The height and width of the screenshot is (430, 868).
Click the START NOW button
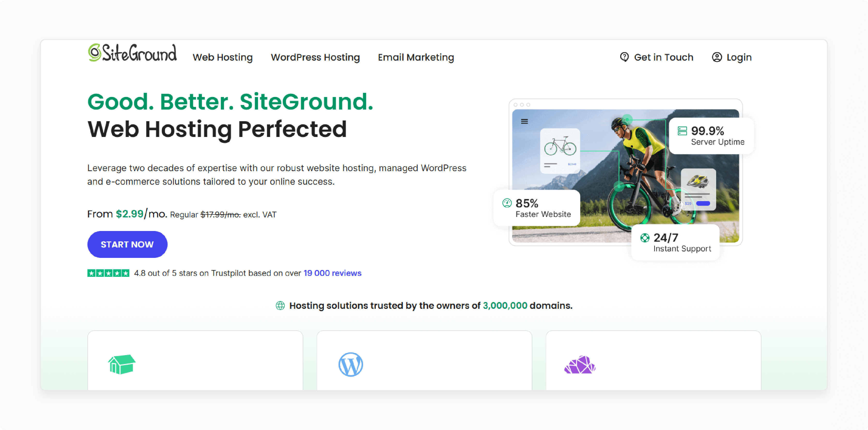[127, 244]
